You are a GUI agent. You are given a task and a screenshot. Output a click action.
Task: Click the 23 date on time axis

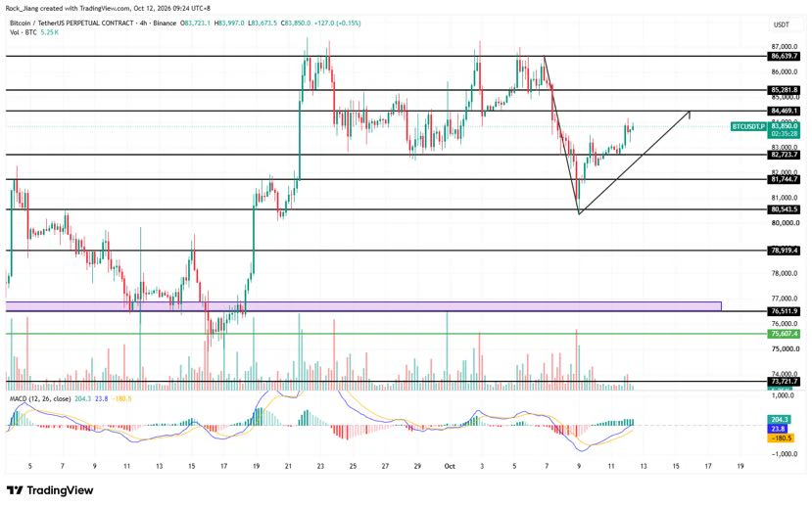(x=320, y=466)
